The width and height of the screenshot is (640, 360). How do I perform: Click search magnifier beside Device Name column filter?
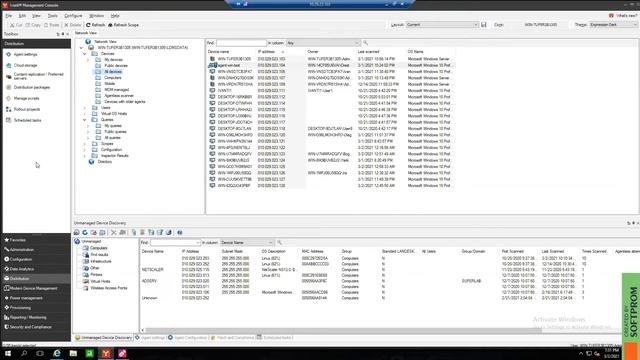coord(279,242)
